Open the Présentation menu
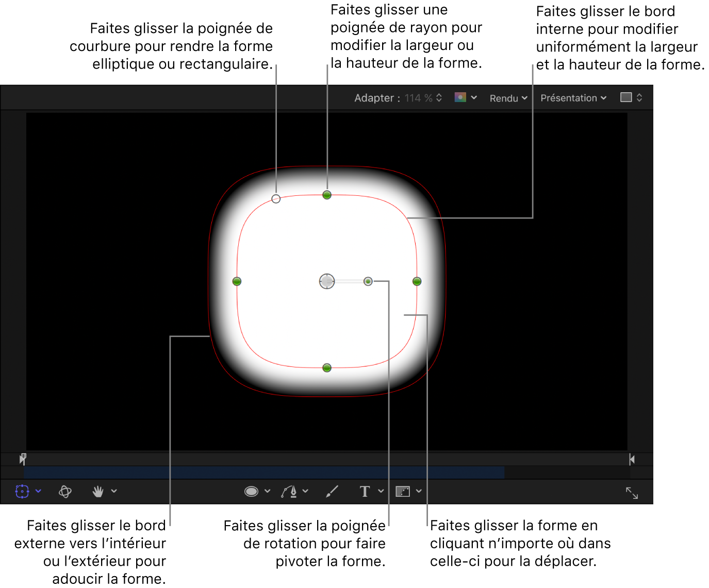Image resolution: width=709 pixels, height=588 pixels. 572,98
